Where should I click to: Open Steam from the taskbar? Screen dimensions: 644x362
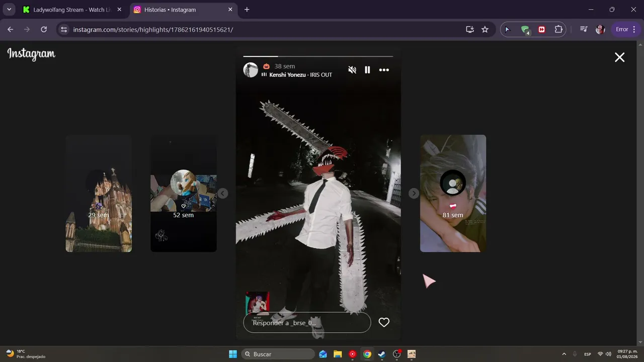coord(382,354)
